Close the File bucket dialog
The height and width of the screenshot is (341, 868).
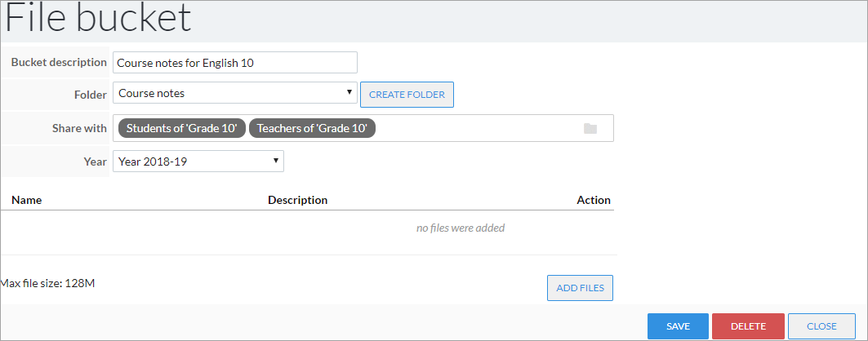click(821, 326)
